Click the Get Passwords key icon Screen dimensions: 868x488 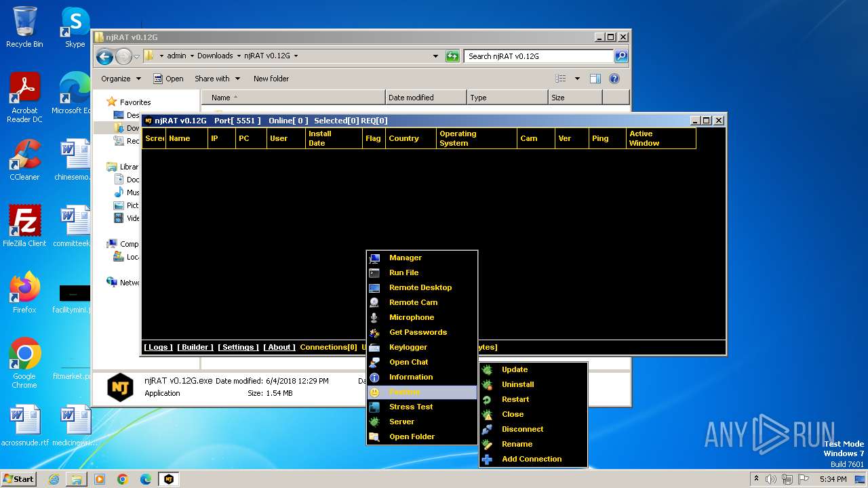pyautogui.click(x=374, y=332)
